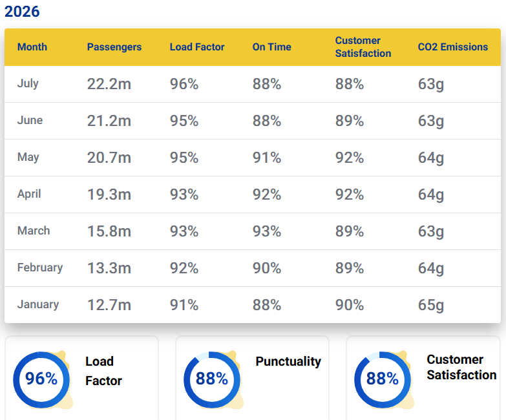Click the Customer Satisfaction 88% circular gauge
506x420 pixels.
383,380
